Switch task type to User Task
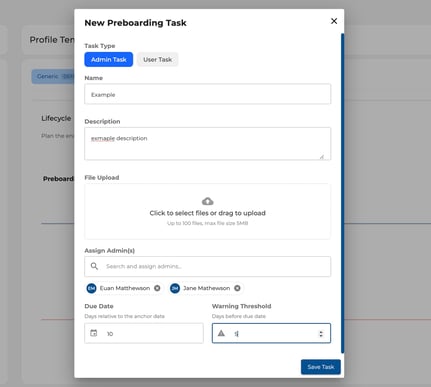The width and height of the screenshot is (431, 387). coord(157,60)
